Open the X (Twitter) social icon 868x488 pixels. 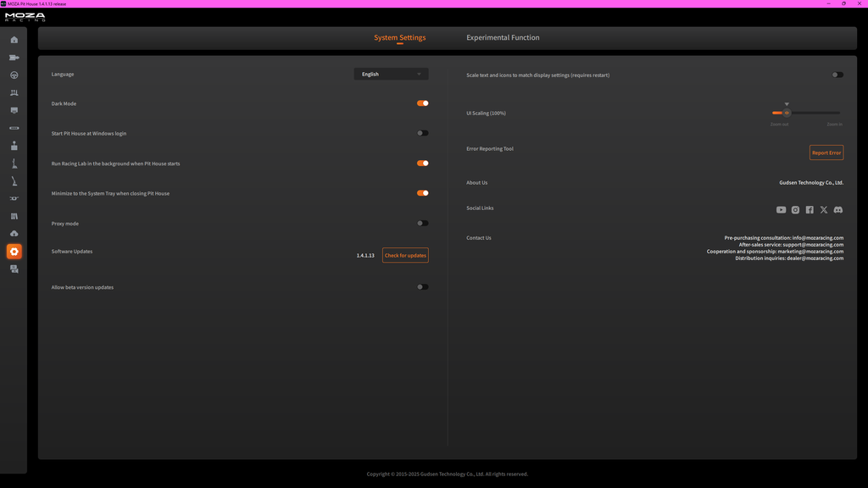[824, 210]
